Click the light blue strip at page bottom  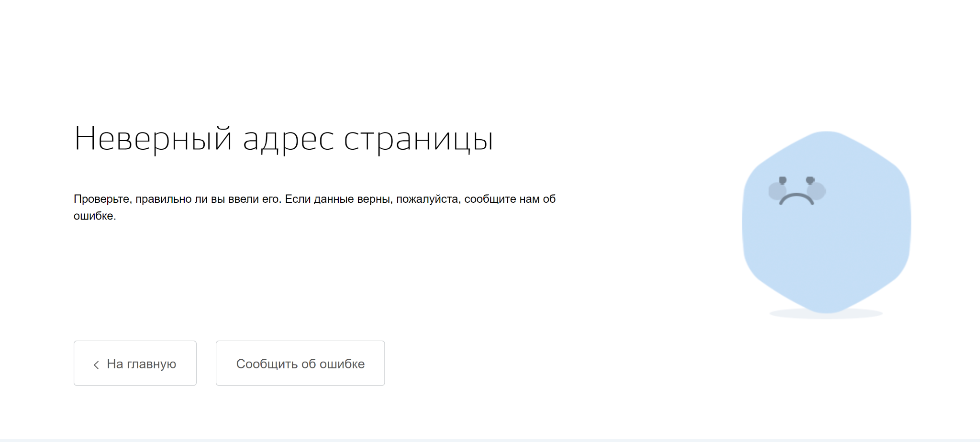pyautogui.click(x=490, y=440)
